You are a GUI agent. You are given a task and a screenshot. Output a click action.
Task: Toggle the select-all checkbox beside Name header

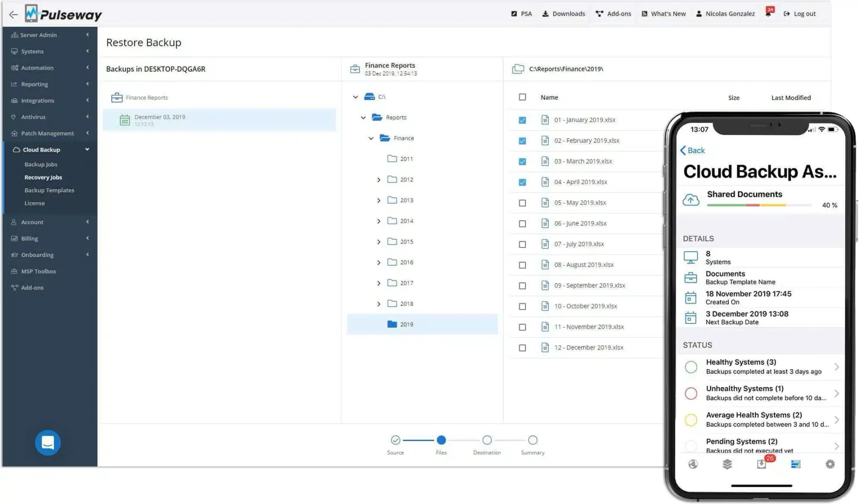(523, 97)
